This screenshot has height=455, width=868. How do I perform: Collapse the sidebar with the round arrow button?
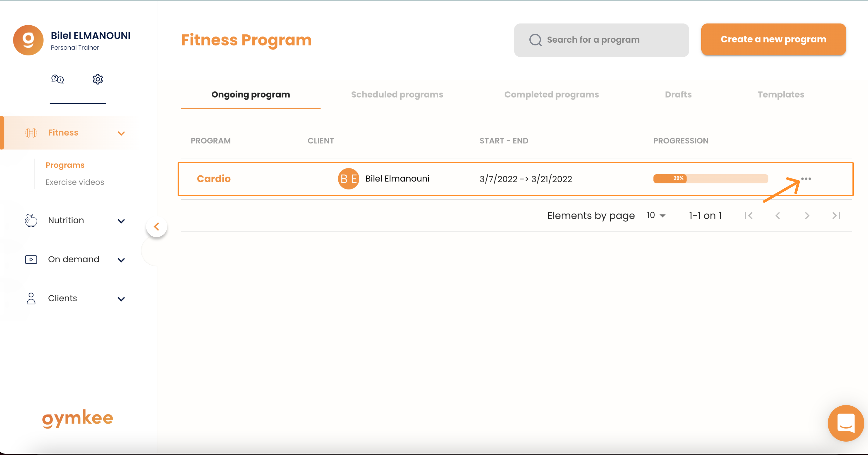point(157,227)
